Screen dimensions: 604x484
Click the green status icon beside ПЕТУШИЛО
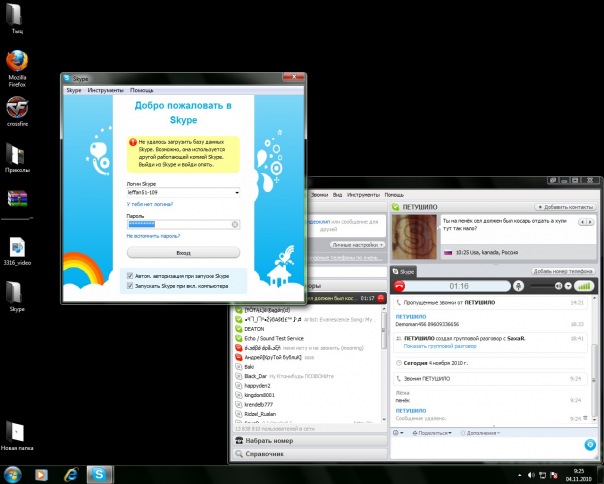click(x=396, y=207)
